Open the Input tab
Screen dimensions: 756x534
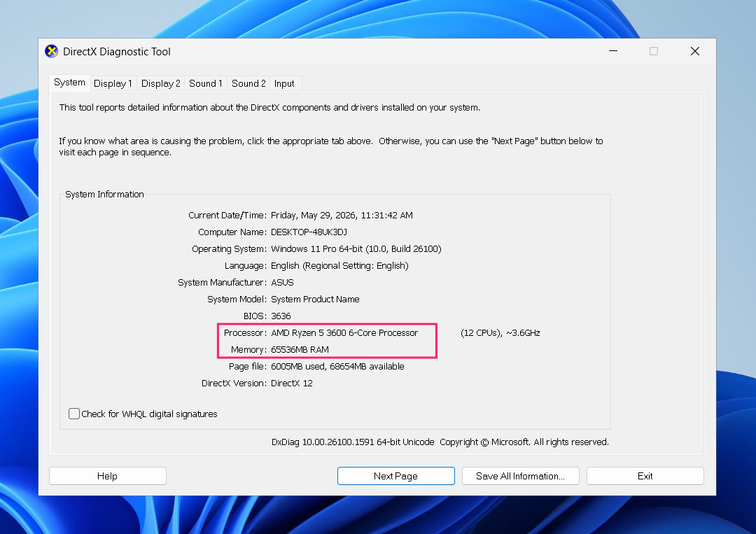[x=284, y=83]
